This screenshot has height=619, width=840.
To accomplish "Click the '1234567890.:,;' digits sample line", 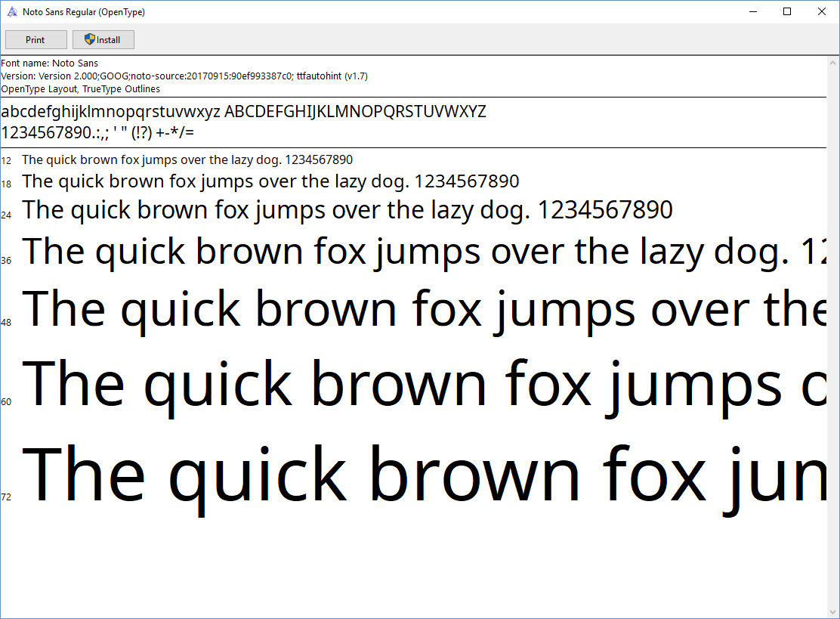I will click(97, 132).
